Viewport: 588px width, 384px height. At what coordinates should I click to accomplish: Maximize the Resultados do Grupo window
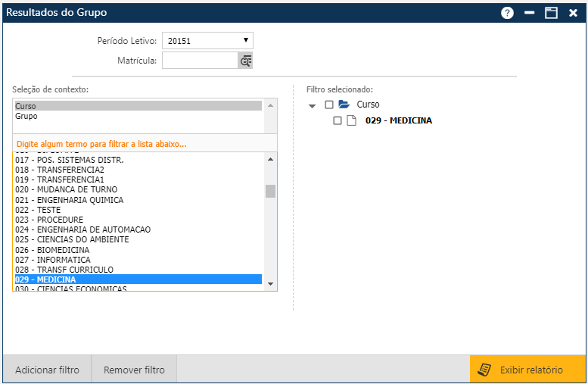click(551, 13)
